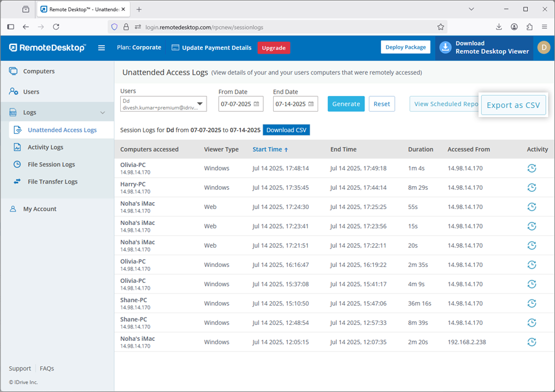The image size is (555, 392).
Task: Bookmark this page with the star icon
Action: coord(440,27)
